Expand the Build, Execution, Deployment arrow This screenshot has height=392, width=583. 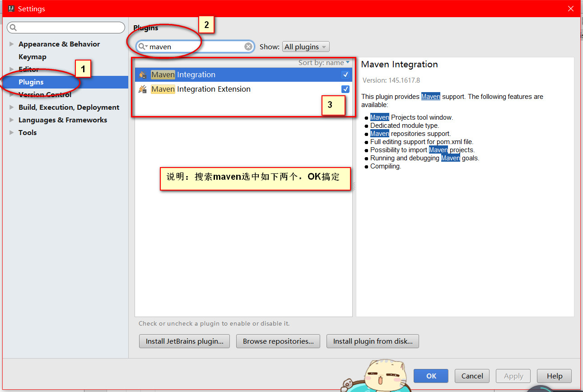[12, 107]
